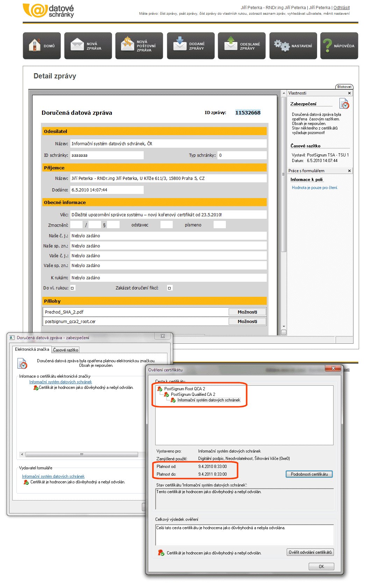The width and height of the screenshot is (365, 588).
Task: Click the certificate icon beside Ověřit odvolání certifikátů
Action: [x=161, y=553]
